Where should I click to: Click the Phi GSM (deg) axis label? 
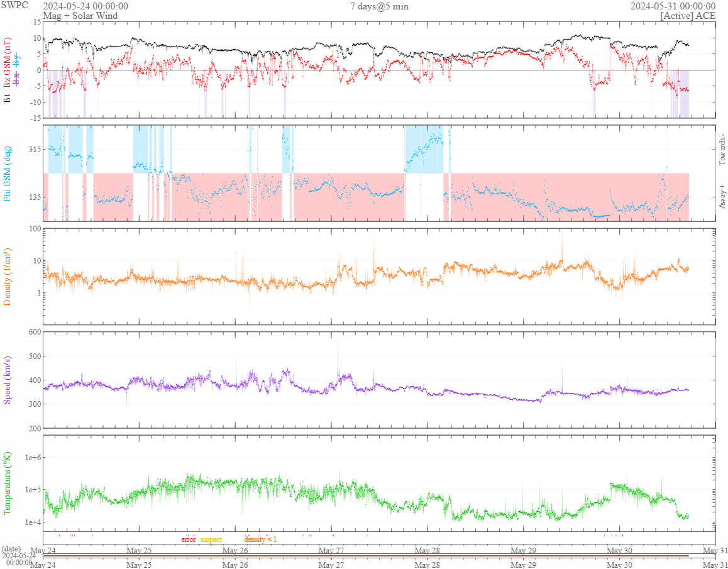coord(7,174)
